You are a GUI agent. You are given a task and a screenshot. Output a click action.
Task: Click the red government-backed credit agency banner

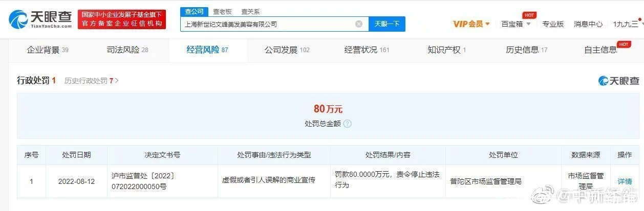(122, 19)
